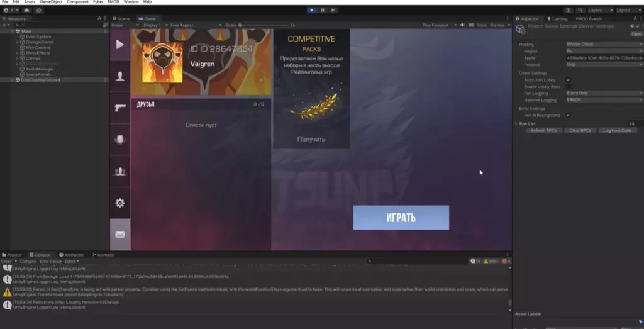
Task: Toggle console warning message count filter
Action: [491, 261]
